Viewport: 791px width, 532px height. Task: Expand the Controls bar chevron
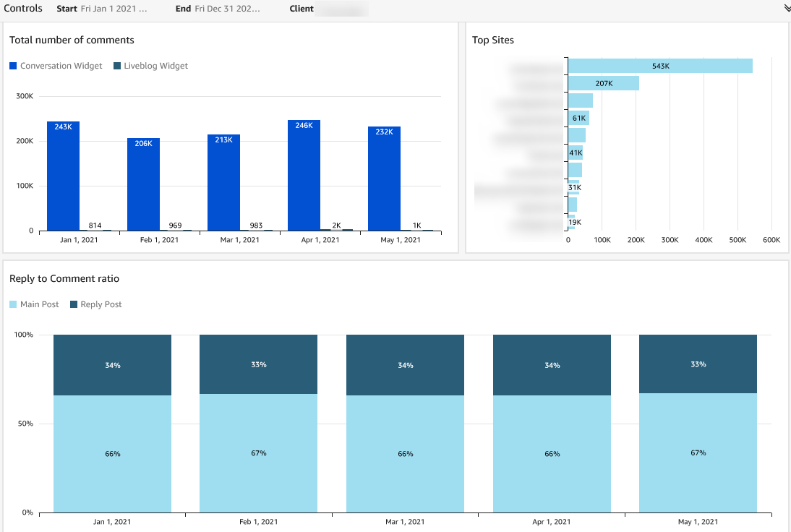[x=787, y=9]
